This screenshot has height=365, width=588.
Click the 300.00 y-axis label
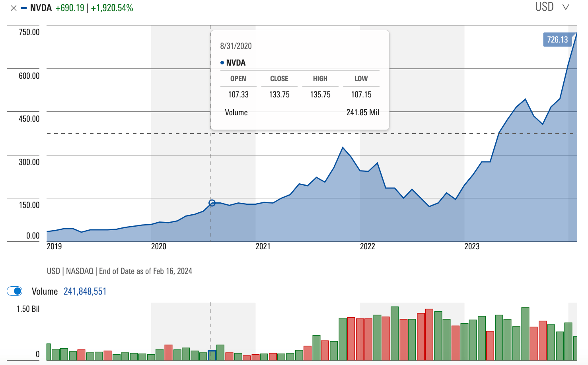[x=29, y=162]
